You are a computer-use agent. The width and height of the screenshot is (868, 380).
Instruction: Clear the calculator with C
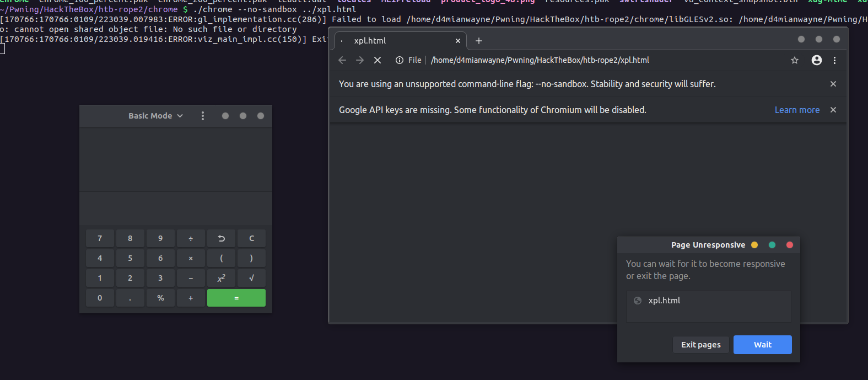click(251, 238)
